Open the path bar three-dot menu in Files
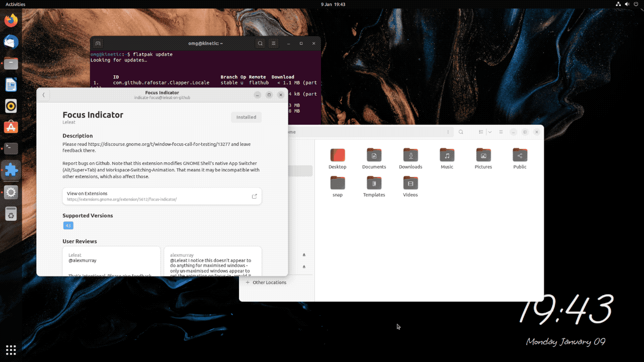The width and height of the screenshot is (644, 362). point(448,132)
